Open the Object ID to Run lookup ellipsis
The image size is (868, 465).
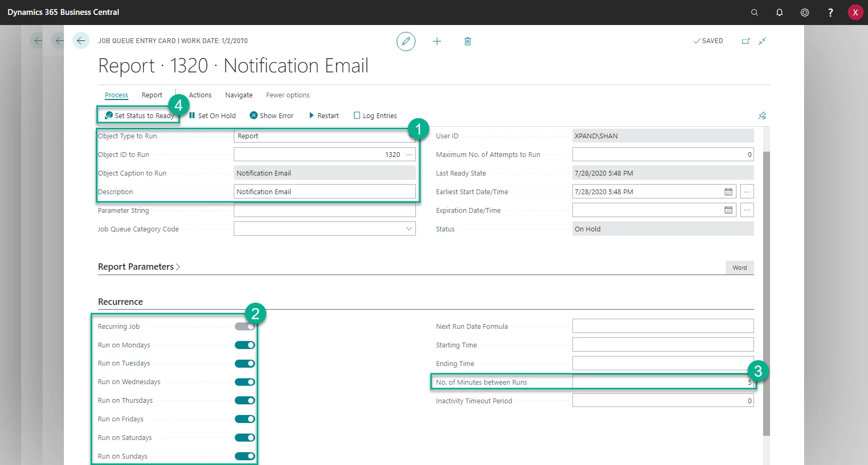click(x=409, y=154)
